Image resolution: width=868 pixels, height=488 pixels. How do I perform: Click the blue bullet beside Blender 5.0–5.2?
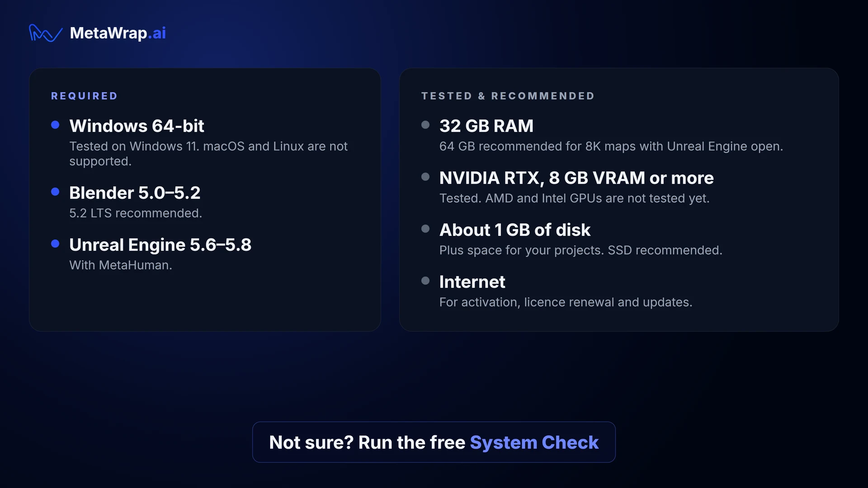[x=55, y=192]
